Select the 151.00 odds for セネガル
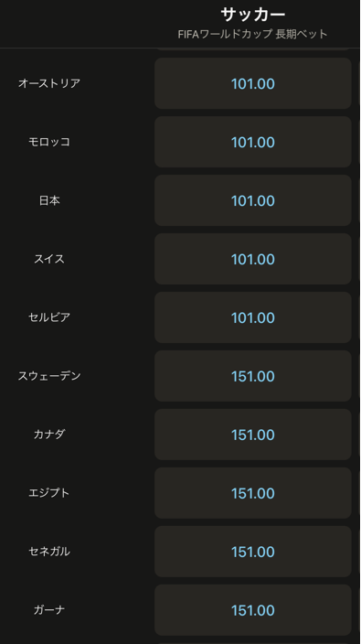The image size is (361, 644). coord(252,552)
